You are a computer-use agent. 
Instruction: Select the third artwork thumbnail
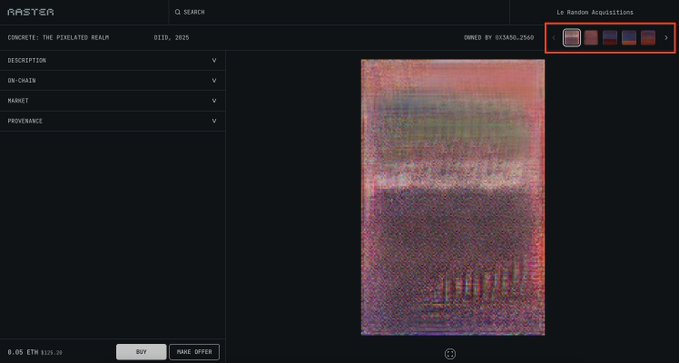[x=610, y=38]
